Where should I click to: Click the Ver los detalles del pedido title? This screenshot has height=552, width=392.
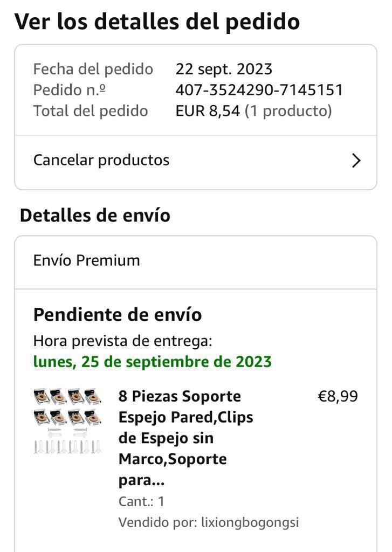(157, 22)
